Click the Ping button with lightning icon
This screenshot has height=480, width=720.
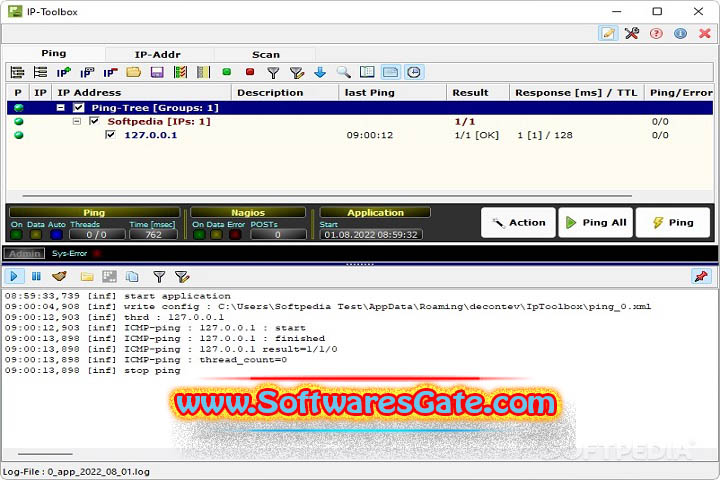pos(673,223)
